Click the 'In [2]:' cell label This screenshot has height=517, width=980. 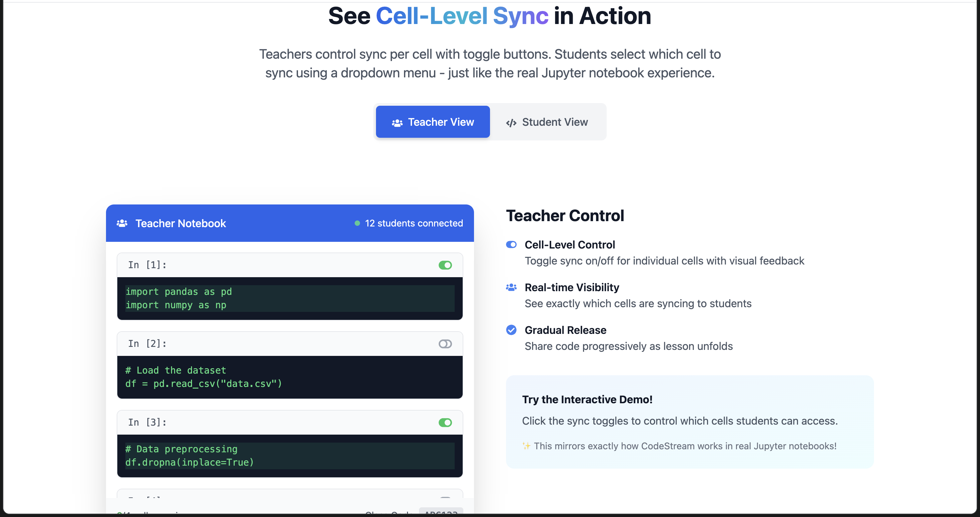[147, 344]
